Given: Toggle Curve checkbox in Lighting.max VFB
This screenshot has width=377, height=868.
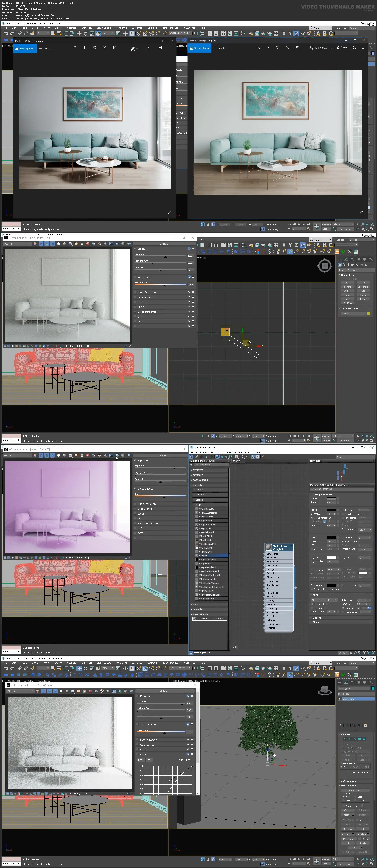Looking at the screenshot, I should pos(138,754).
